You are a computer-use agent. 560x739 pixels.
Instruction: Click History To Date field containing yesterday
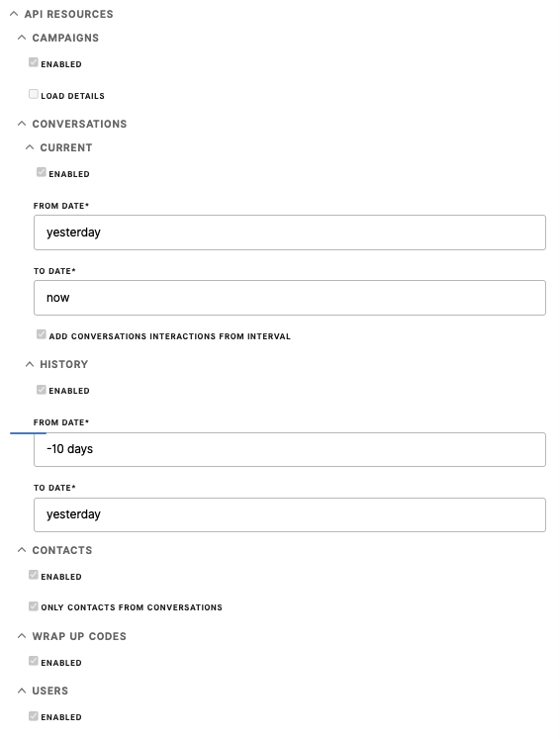[x=290, y=514]
